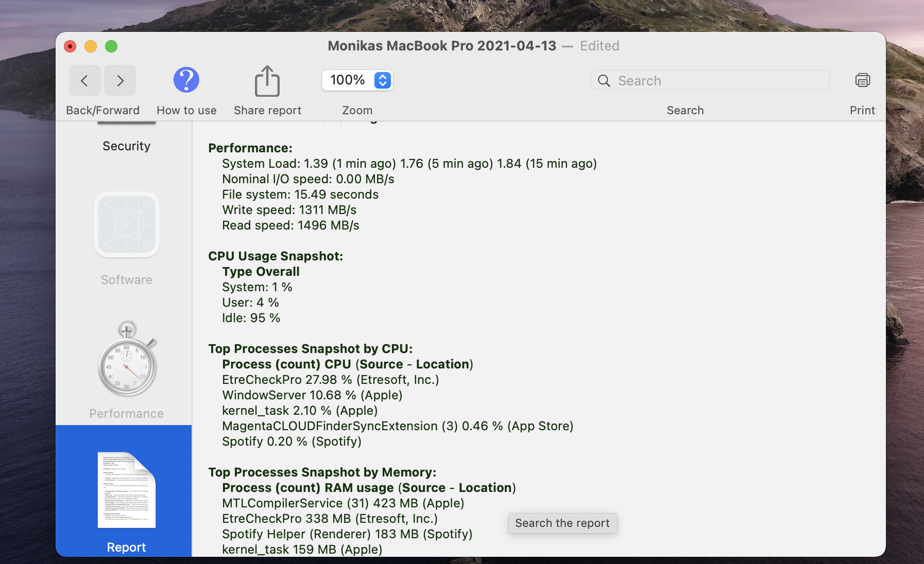This screenshot has width=924, height=564.
Task: Open the 100% zoom dropdown
Action: click(348, 80)
